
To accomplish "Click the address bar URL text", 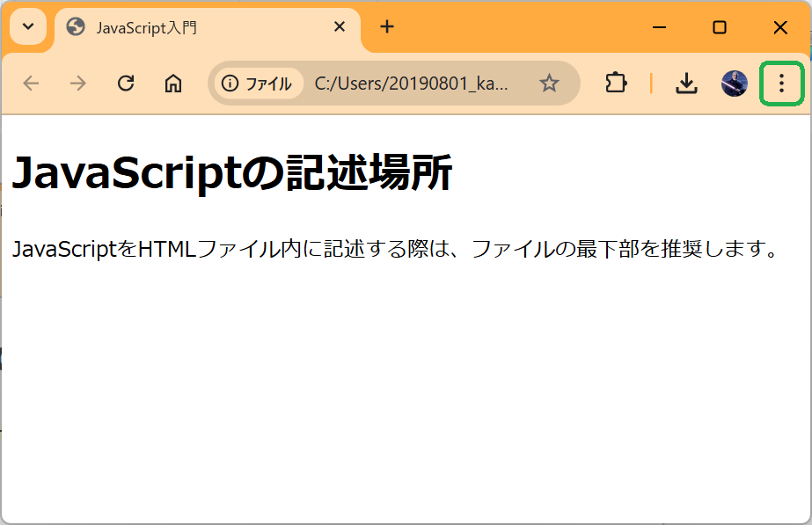I will coord(411,84).
